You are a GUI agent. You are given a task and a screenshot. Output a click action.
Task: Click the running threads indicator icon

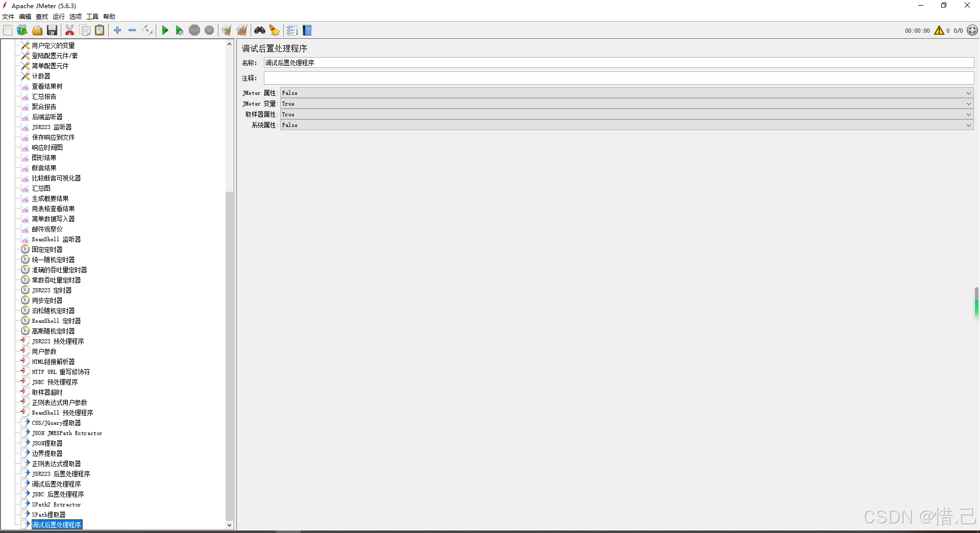tap(972, 31)
